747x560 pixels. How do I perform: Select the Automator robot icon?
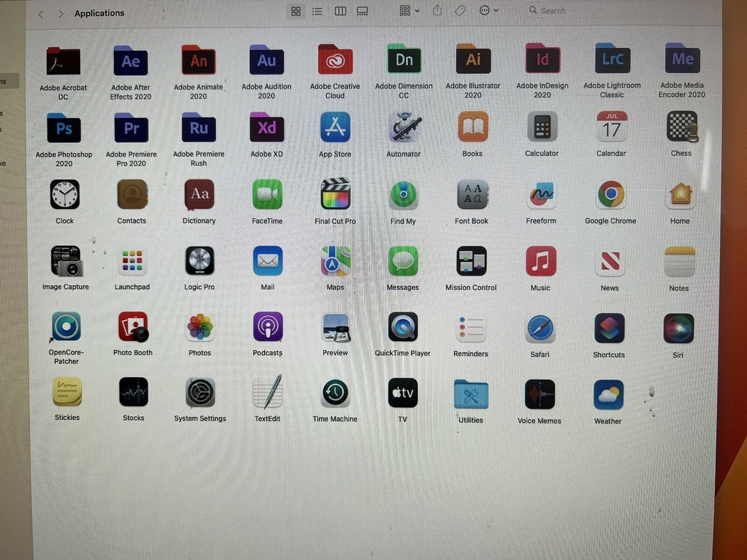[x=404, y=127]
